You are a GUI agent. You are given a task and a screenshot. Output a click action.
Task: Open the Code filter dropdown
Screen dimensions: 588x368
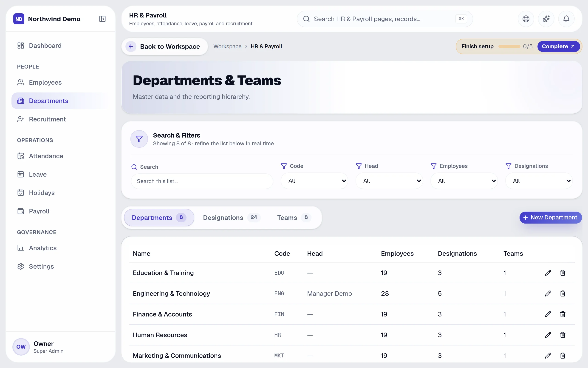314,181
